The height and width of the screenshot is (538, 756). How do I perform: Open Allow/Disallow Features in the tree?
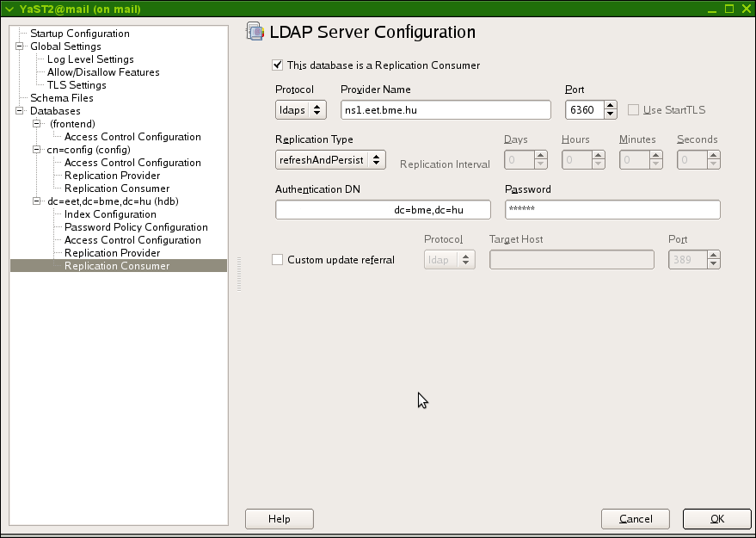pos(103,72)
